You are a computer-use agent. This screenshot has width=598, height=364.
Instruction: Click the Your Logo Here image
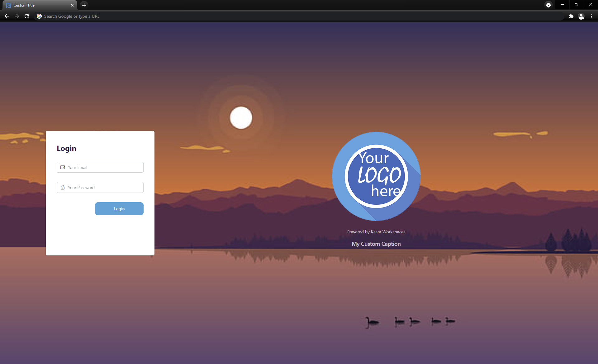(x=376, y=176)
